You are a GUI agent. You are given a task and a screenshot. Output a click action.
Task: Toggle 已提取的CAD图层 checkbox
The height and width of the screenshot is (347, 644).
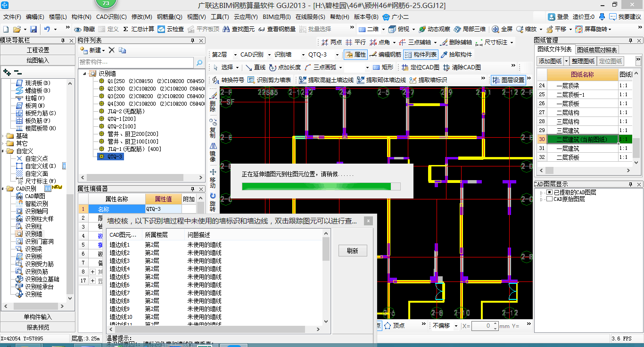[549, 192]
